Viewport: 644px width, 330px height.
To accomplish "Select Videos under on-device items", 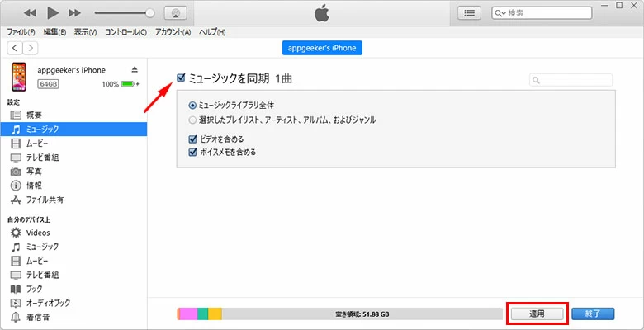I will point(37,233).
